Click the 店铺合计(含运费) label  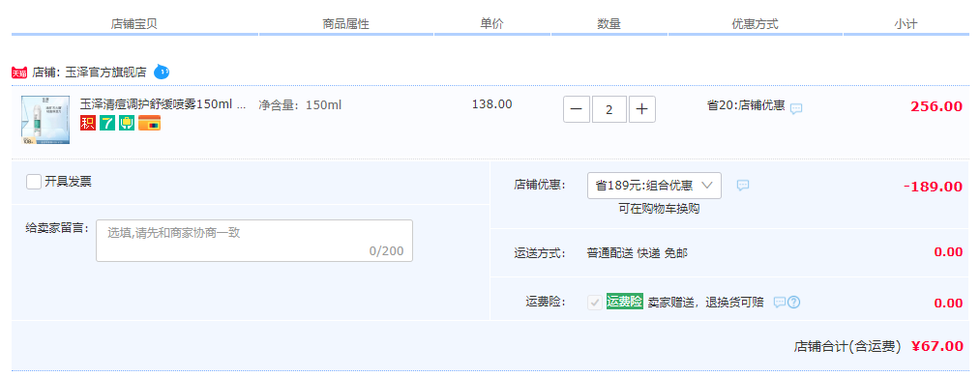(x=847, y=346)
